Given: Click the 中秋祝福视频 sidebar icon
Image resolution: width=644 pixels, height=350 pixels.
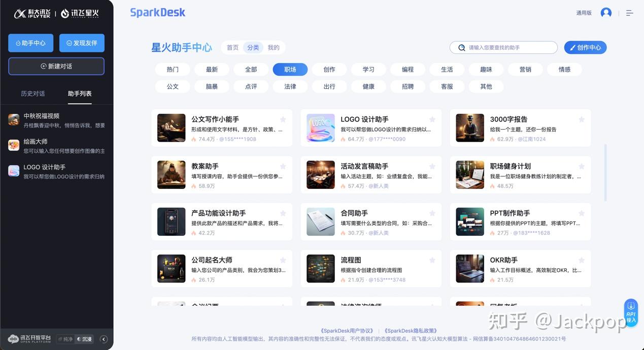Looking at the screenshot, I should [x=14, y=120].
